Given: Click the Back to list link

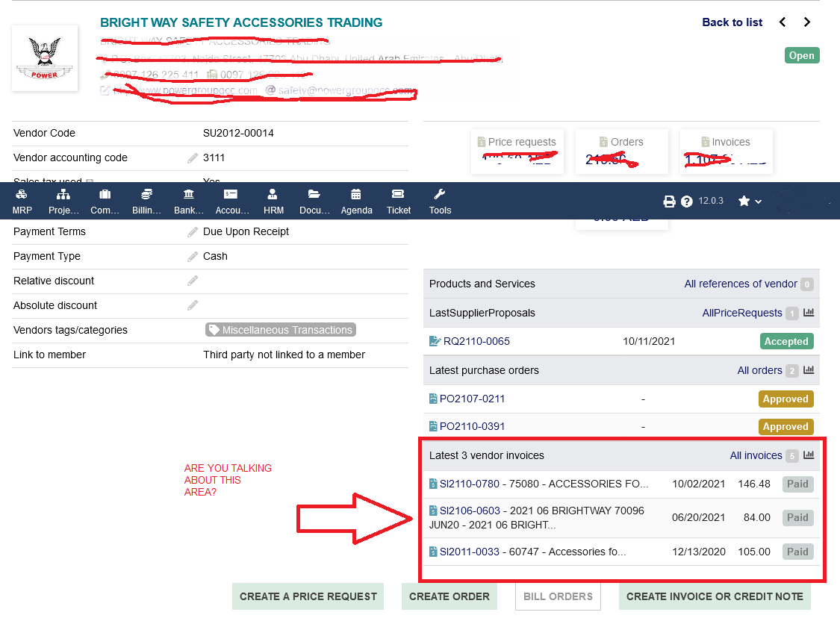Looking at the screenshot, I should click(x=732, y=22).
